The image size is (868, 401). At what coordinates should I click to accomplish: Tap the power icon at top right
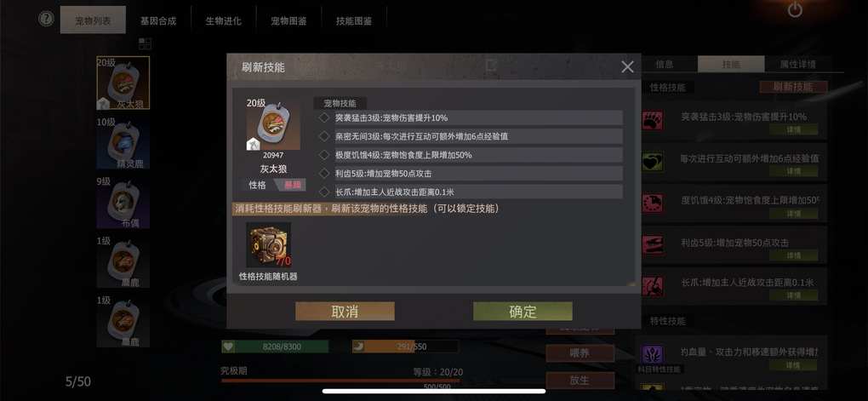(795, 9)
